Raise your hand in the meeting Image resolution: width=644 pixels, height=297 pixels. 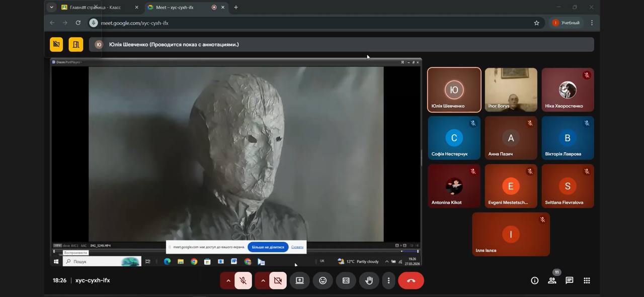(x=369, y=280)
